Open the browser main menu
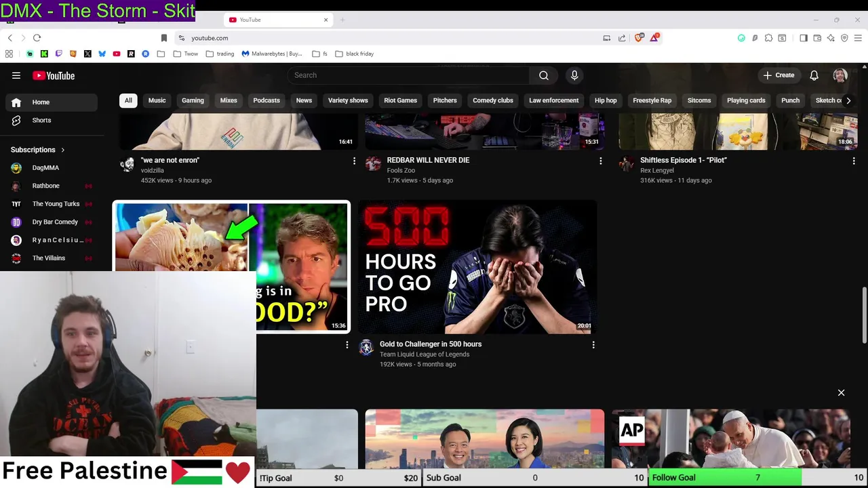Viewport: 868px width, 488px height. point(858,38)
